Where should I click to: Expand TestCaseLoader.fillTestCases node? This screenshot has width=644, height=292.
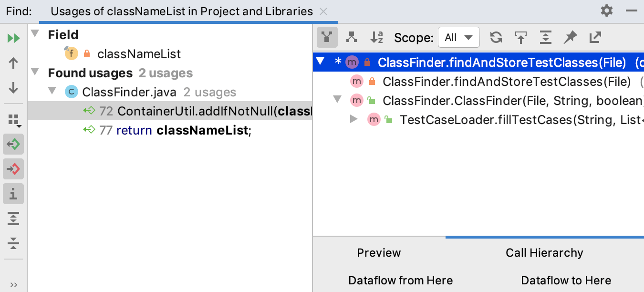353,119
